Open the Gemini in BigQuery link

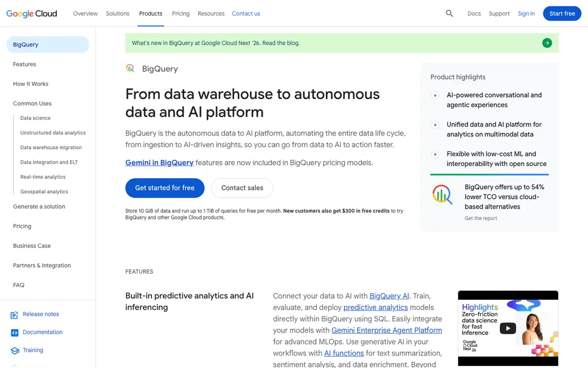point(159,162)
